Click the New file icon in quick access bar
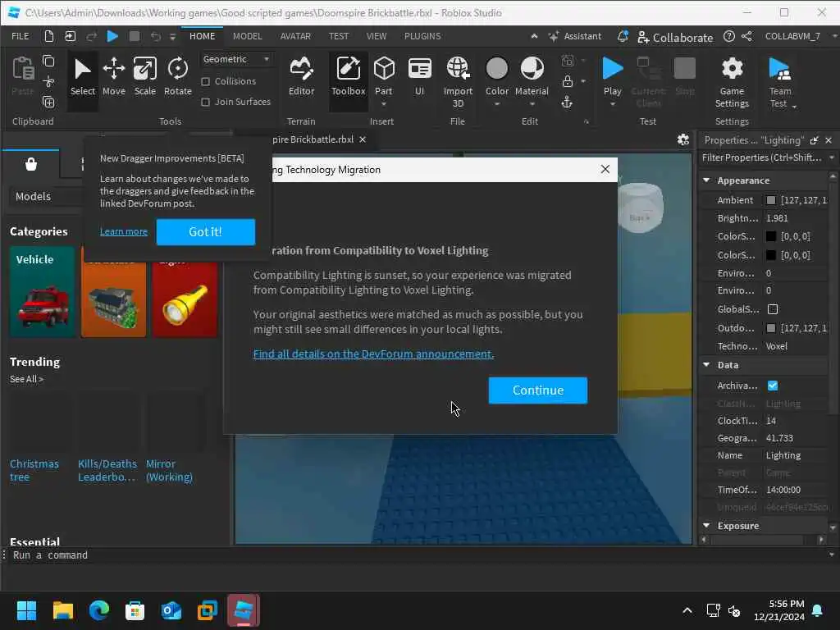The height and width of the screenshot is (630, 840). click(x=48, y=36)
